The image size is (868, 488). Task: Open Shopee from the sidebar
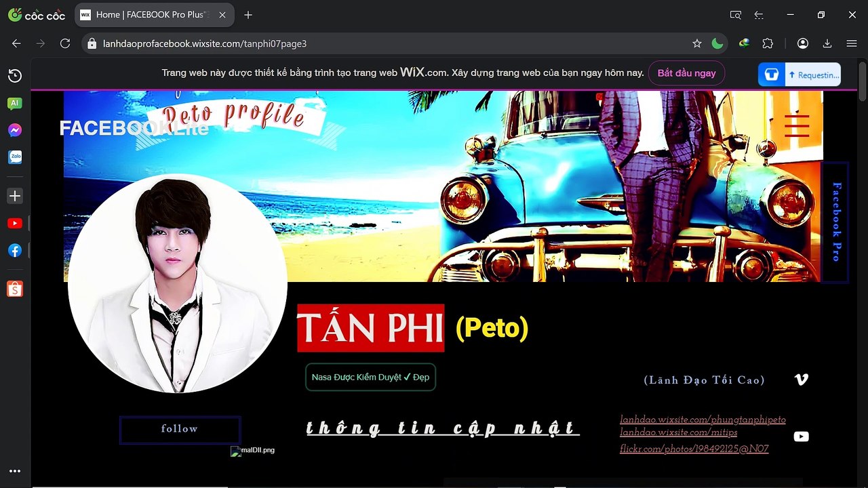[x=15, y=289]
